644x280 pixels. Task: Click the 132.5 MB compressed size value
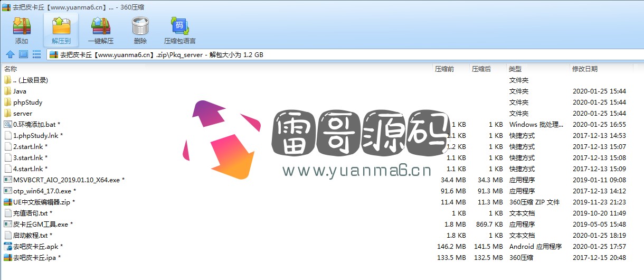pyautogui.click(x=488, y=258)
